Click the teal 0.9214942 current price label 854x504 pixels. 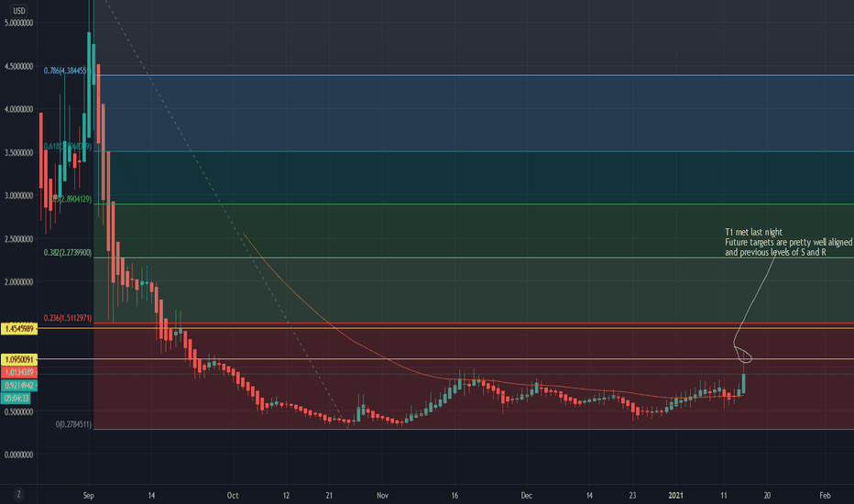click(x=19, y=385)
